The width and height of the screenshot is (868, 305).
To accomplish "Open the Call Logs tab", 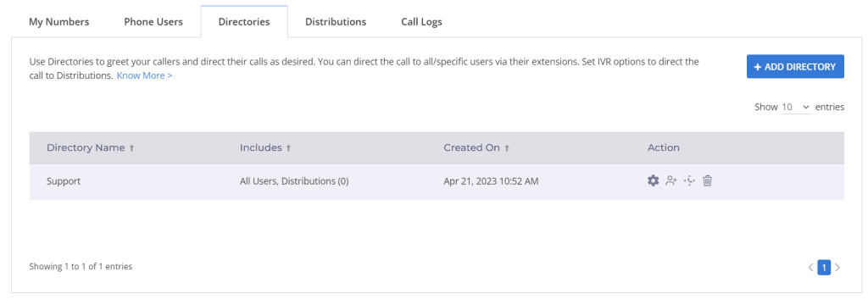I will [421, 22].
